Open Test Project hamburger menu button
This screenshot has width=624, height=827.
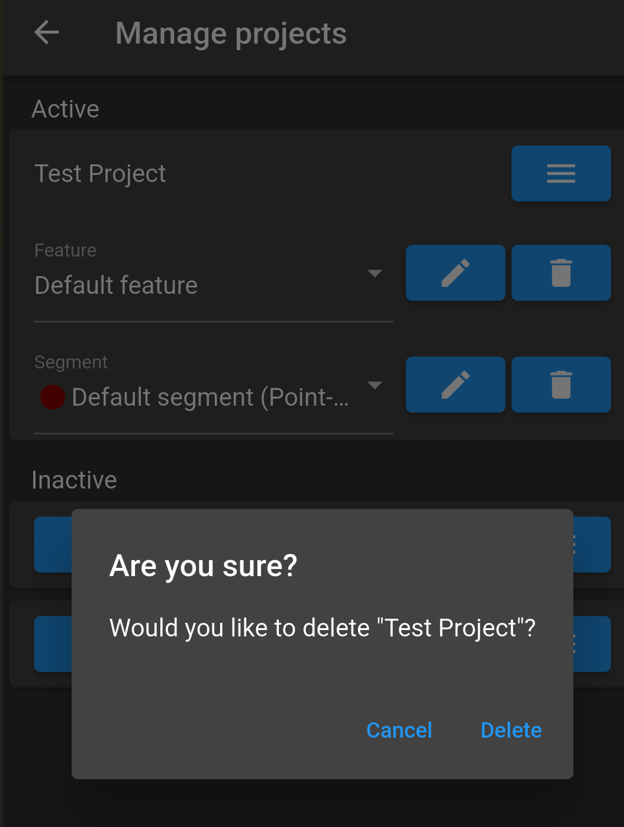coord(561,174)
